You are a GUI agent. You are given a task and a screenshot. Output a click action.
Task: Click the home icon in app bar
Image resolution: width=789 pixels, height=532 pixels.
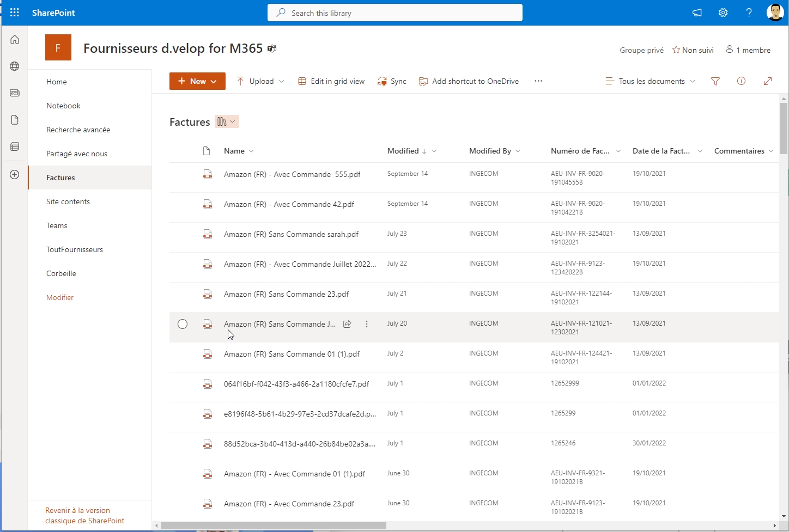coord(15,40)
